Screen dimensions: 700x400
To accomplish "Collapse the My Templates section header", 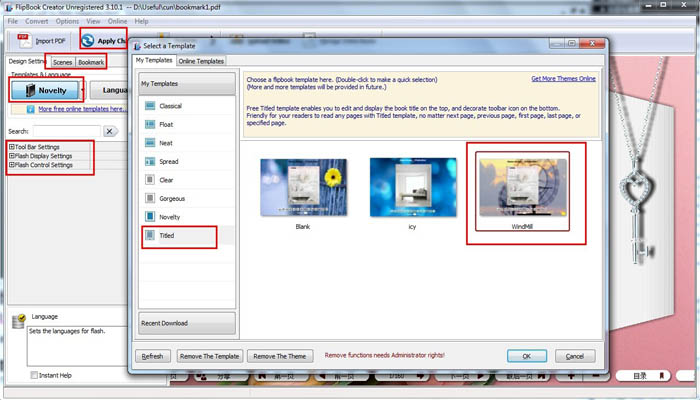I will tap(187, 83).
